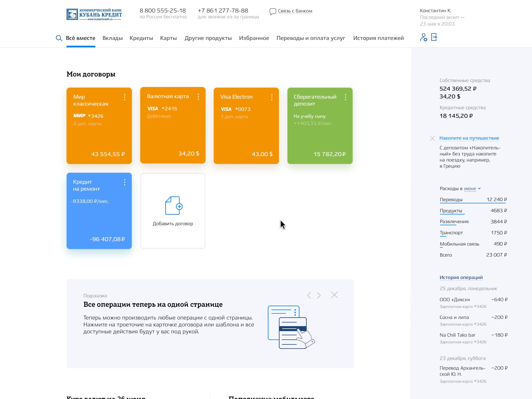532x399 pixels.
Task: Open the search icon in the navigation bar
Action: 59,38
